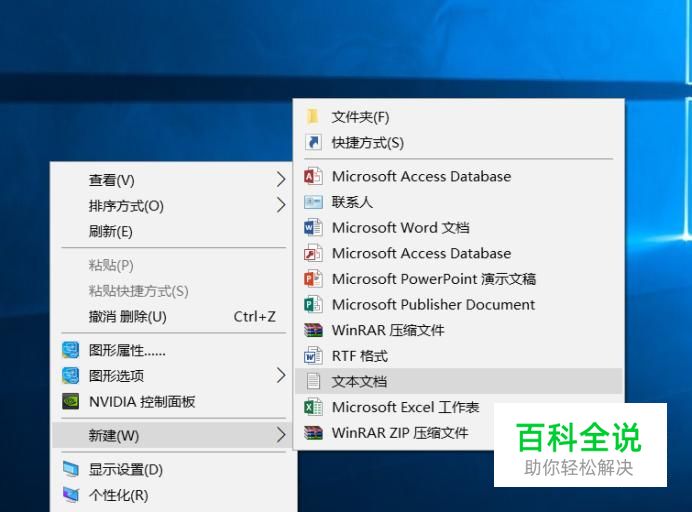Image resolution: width=692 pixels, height=512 pixels.
Task: Open 显示设置(D) display settings icon
Action: [x=70, y=470]
